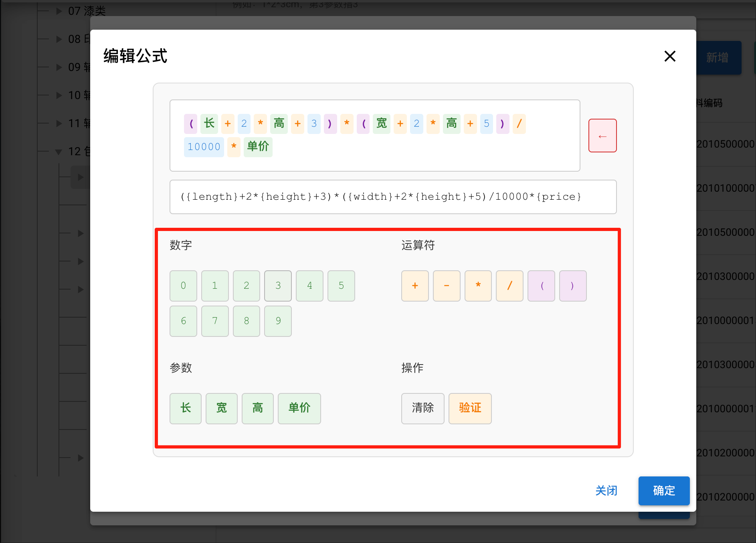Collapse the 12 tree node arrow
This screenshot has height=543, width=756.
[x=59, y=152]
